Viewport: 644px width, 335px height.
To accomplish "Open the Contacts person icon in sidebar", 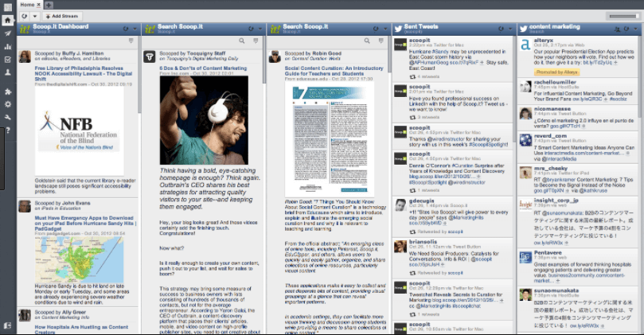I will 8,72.
